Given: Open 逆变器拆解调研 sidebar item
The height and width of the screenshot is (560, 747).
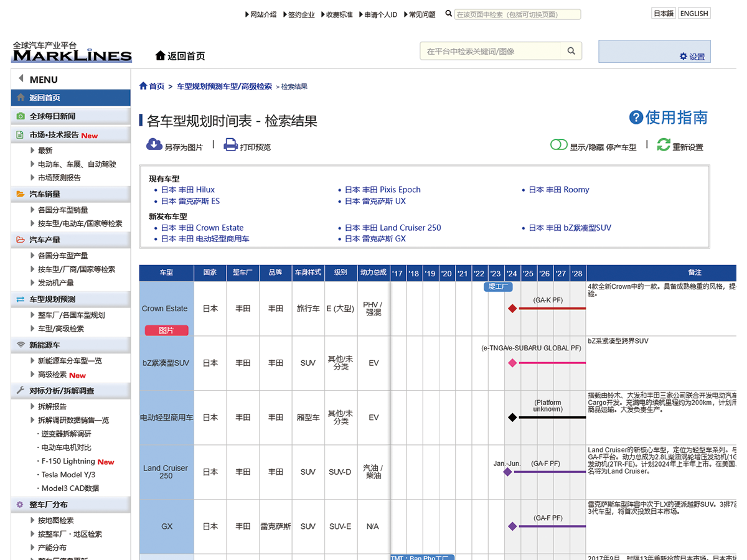Looking at the screenshot, I should (x=66, y=434).
